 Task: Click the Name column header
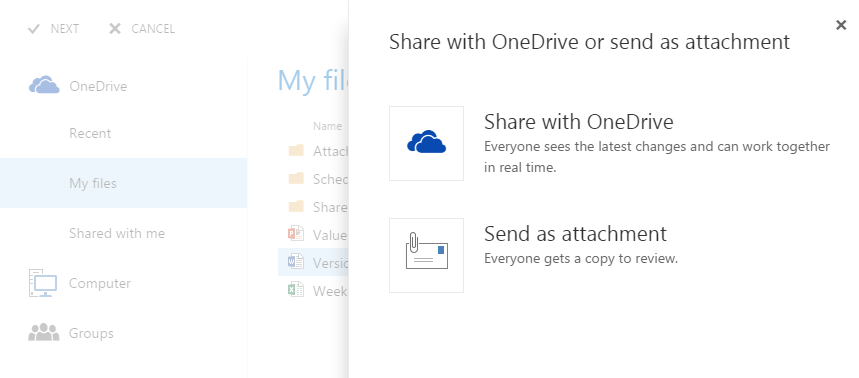[328, 127]
